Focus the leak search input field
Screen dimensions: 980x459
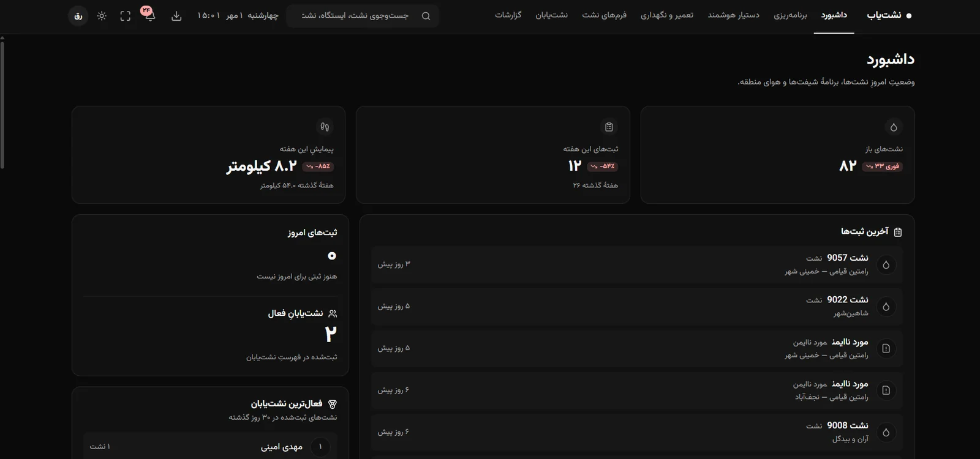[x=362, y=16]
